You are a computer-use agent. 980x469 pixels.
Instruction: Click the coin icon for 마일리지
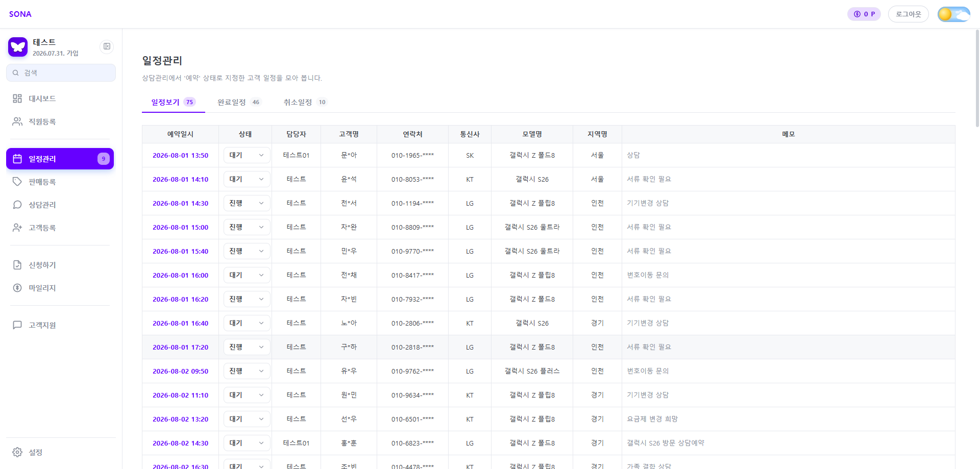click(17, 288)
